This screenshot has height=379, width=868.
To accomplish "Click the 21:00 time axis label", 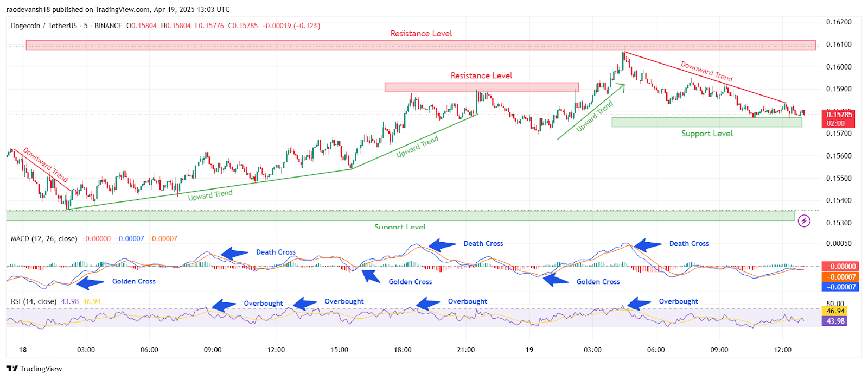I will 466,350.
